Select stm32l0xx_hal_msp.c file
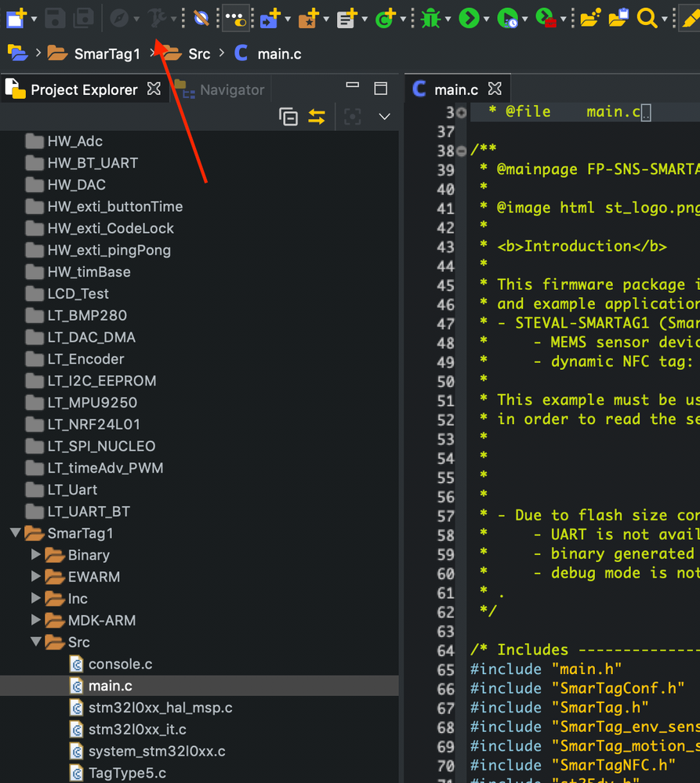 click(160, 708)
